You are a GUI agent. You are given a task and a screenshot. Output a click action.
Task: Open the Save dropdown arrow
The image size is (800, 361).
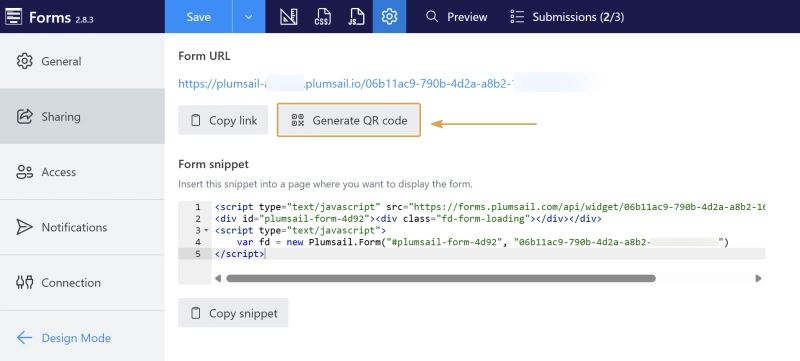click(248, 16)
